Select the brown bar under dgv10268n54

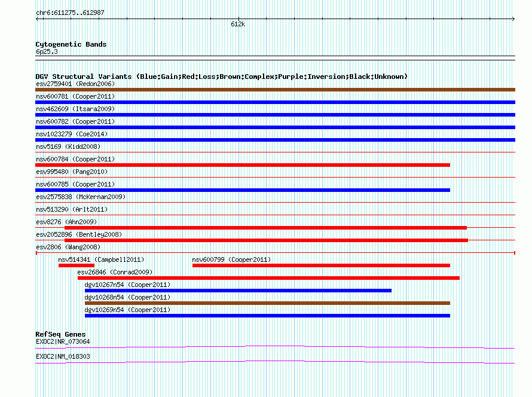(x=267, y=303)
